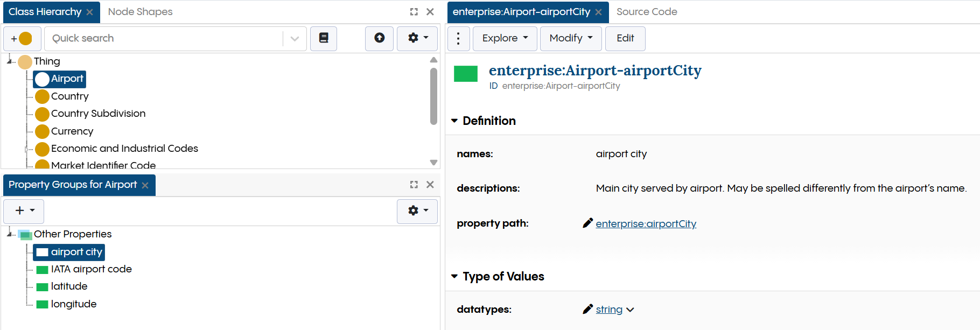Click the Currency class circle icon

point(42,132)
